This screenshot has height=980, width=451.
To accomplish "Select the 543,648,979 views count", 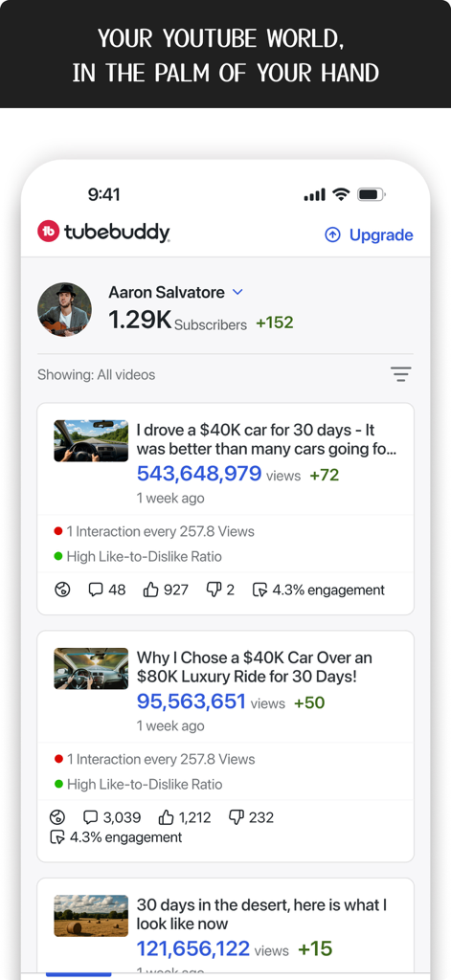I will (199, 474).
